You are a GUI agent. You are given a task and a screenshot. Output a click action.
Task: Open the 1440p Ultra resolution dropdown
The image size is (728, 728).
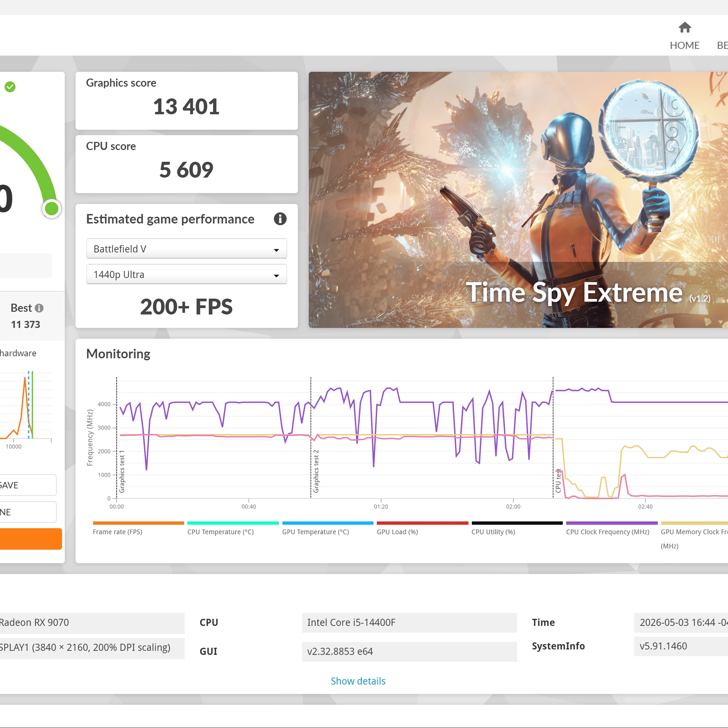point(187,274)
